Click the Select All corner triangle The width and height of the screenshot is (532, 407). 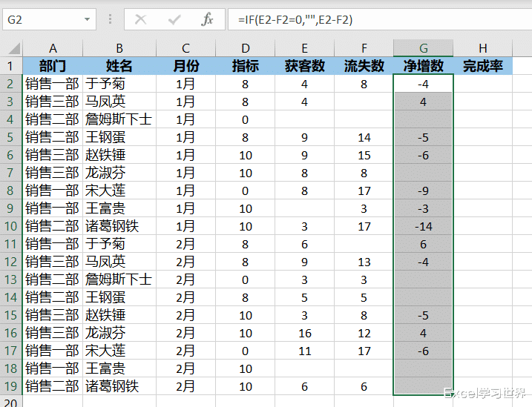14,48
